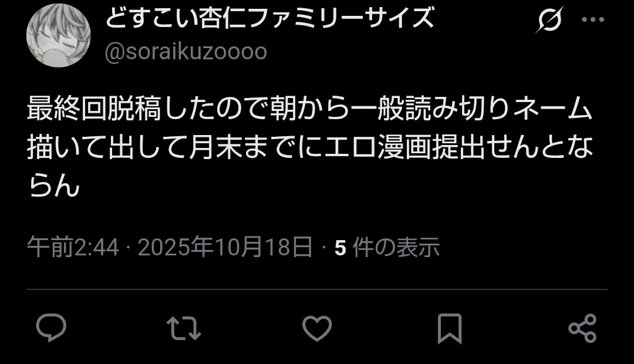Click the last tweet line らん
The image size is (634, 364).
(54, 186)
